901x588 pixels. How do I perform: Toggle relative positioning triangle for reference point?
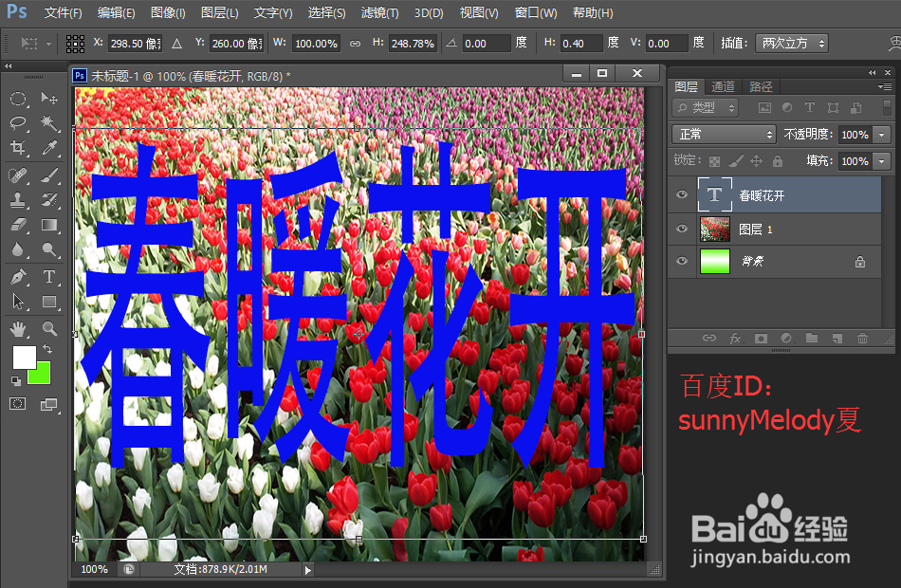[177, 43]
